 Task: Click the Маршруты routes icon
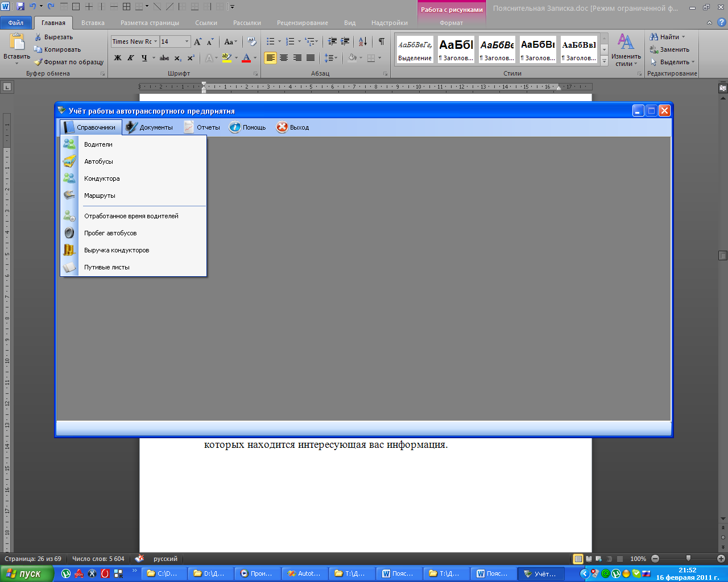[69, 196]
